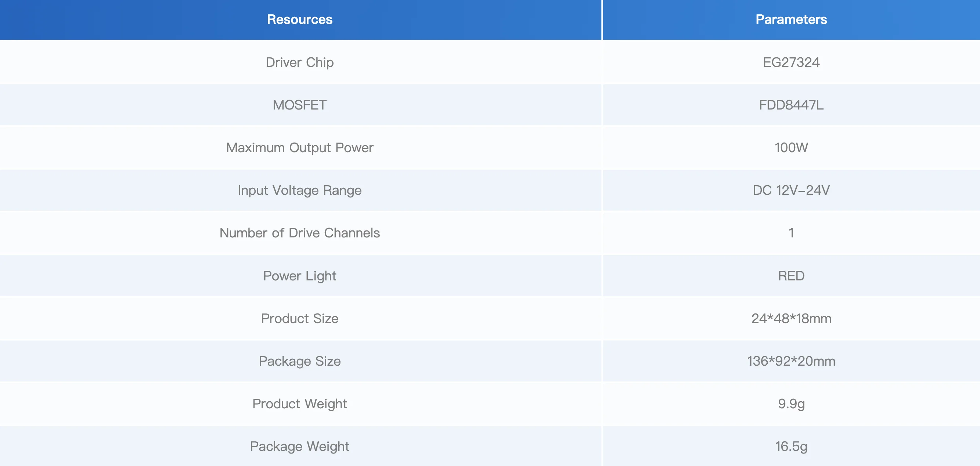Image resolution: width=980 pixels, height=466 pixels.
Task: Select the 24*48*18mm value
Action: tap(791, 319)
